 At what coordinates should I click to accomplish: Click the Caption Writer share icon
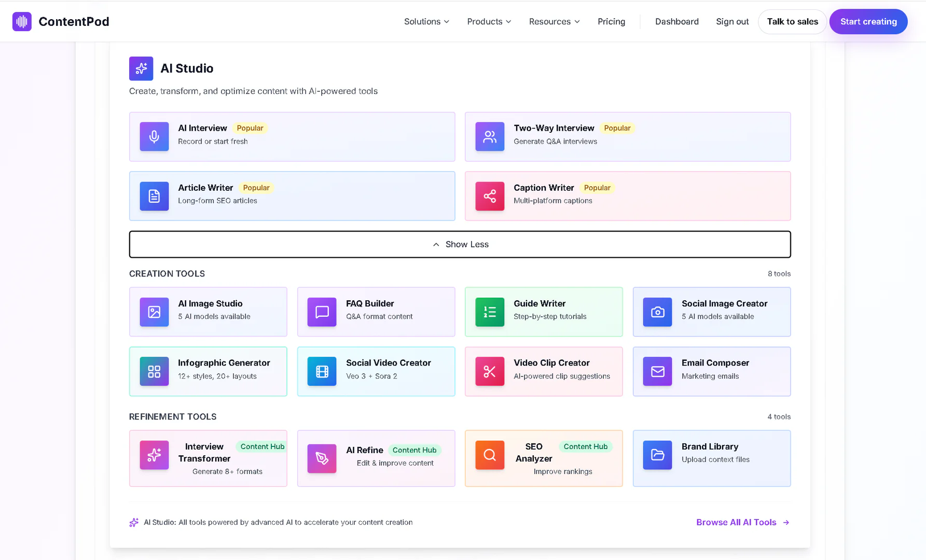point(490,196)
